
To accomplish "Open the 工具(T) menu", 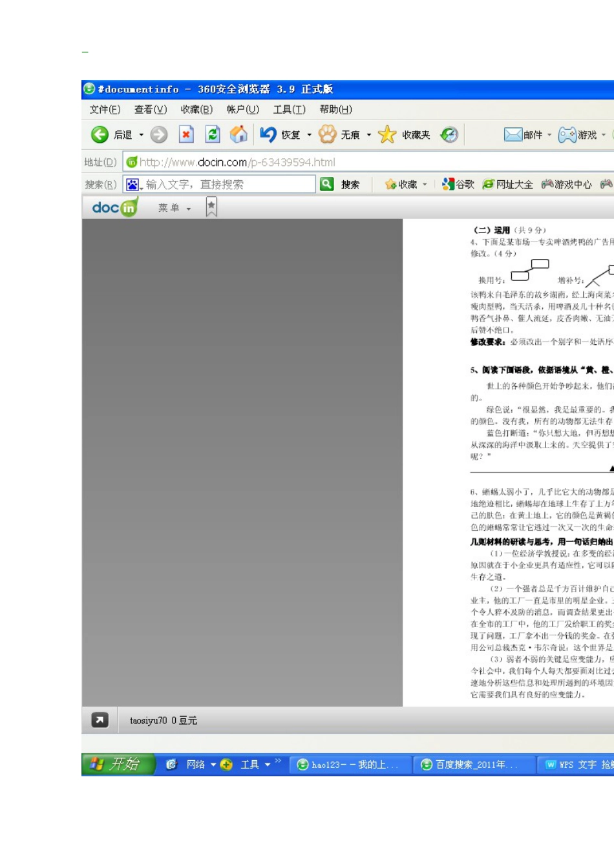I will click(289, 109).
